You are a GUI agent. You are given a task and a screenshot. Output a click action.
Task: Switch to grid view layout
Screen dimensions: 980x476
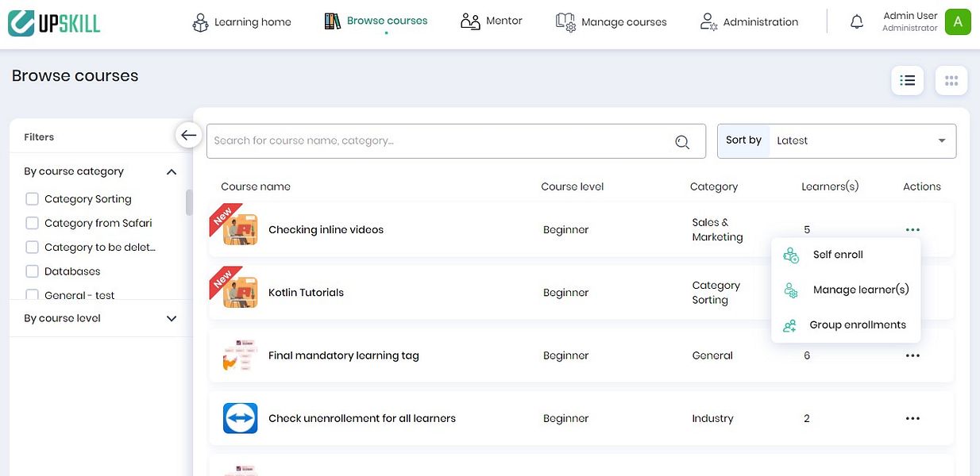(951, 80)
